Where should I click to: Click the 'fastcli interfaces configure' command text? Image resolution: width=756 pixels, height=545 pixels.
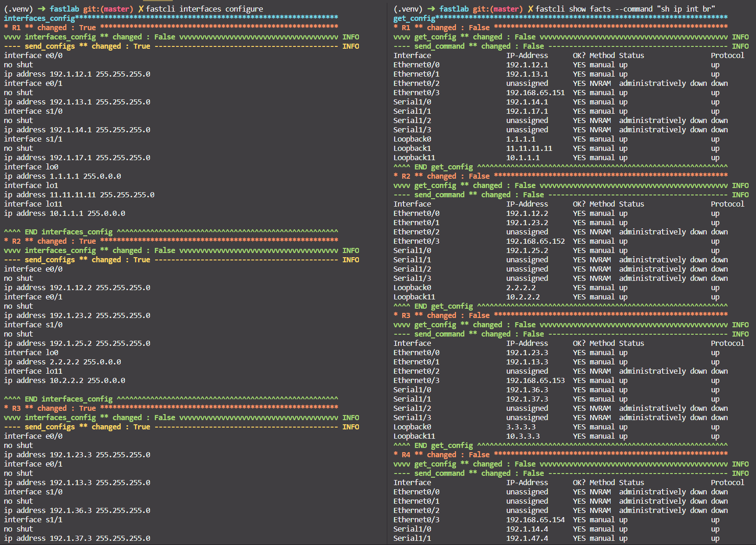pyautogui.click(x=204, y=9)
